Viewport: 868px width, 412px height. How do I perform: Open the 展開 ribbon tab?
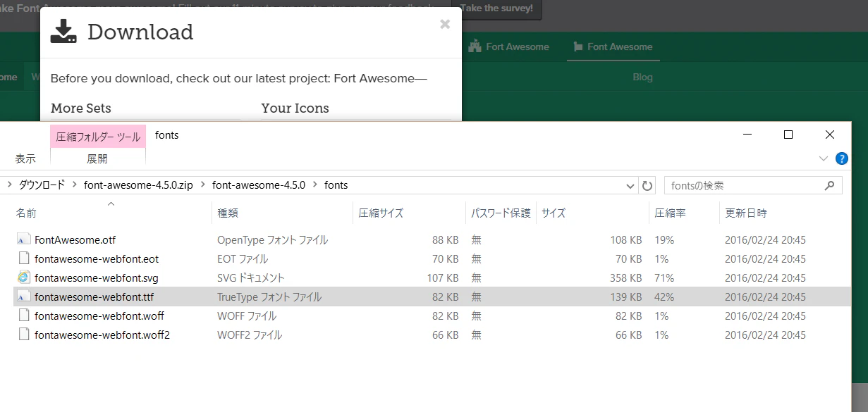click(98, 158)
